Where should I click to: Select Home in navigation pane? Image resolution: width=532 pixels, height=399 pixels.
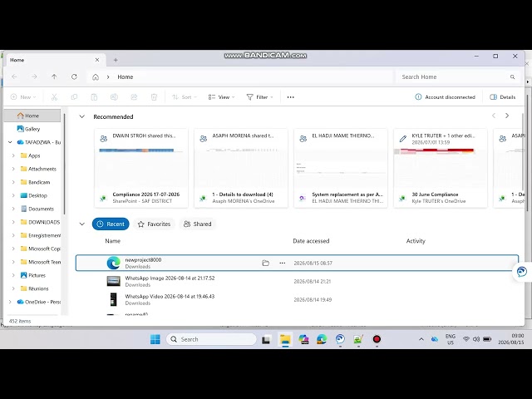(x=32, y=116)
